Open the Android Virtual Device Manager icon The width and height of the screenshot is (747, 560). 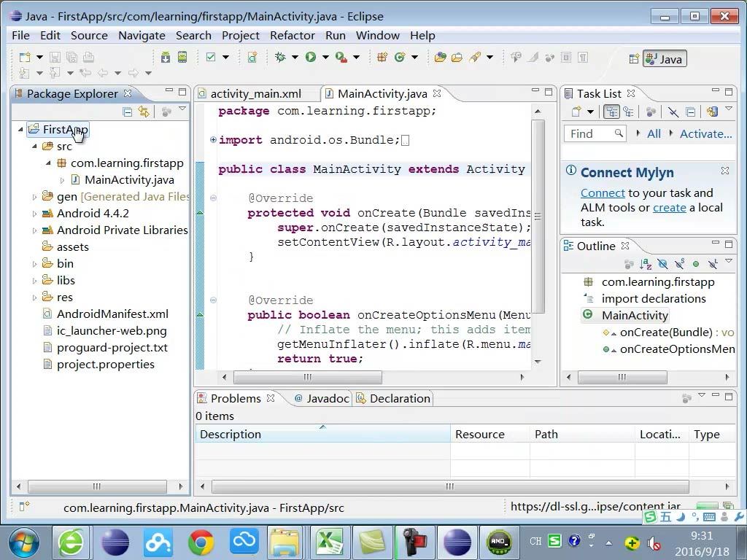tap(182, 58)
